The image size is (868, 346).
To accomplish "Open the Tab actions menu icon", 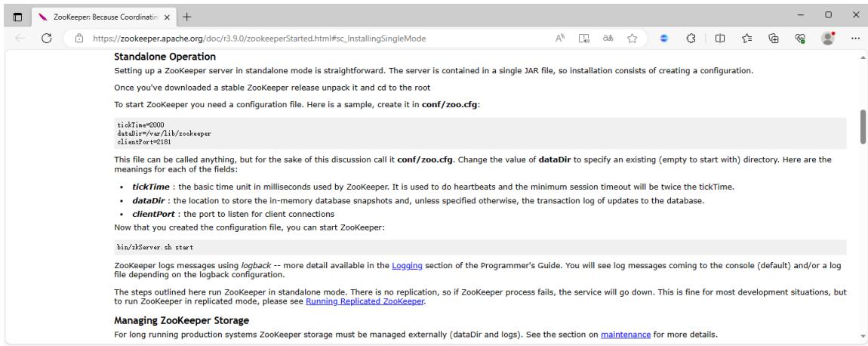I will coord(17,17).
